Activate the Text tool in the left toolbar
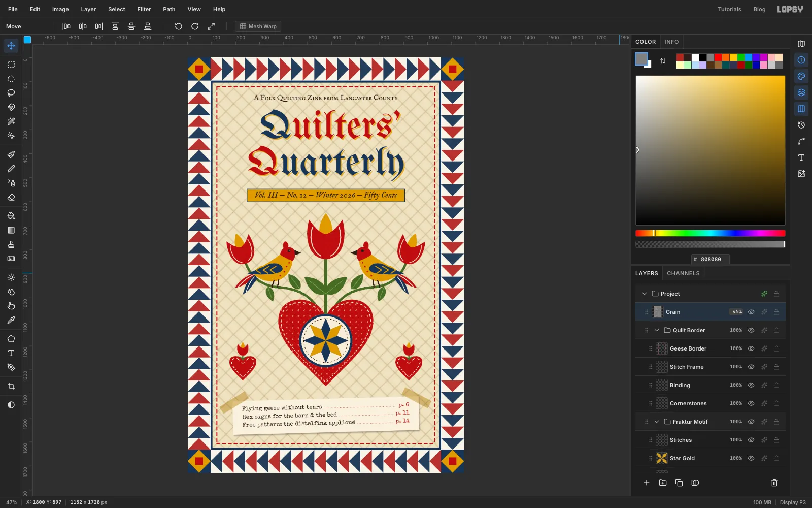The height and width of the screenshot is (508, 812). 11,353
